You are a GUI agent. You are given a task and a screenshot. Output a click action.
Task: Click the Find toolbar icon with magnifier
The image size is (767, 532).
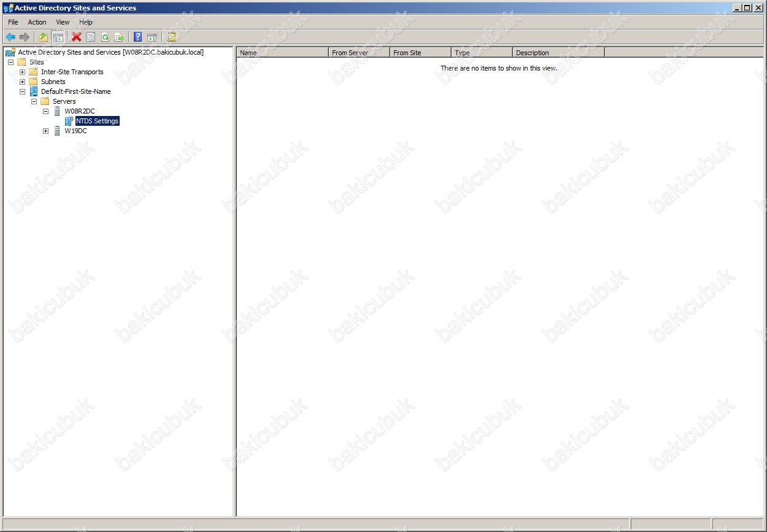[x=171, y=37]
